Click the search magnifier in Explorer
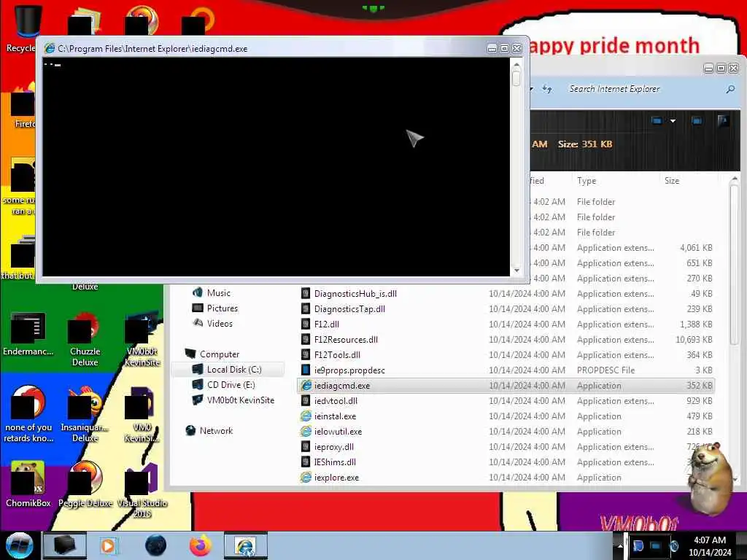The width and height of the screenshot is (747, 560). tap(730, 89)
